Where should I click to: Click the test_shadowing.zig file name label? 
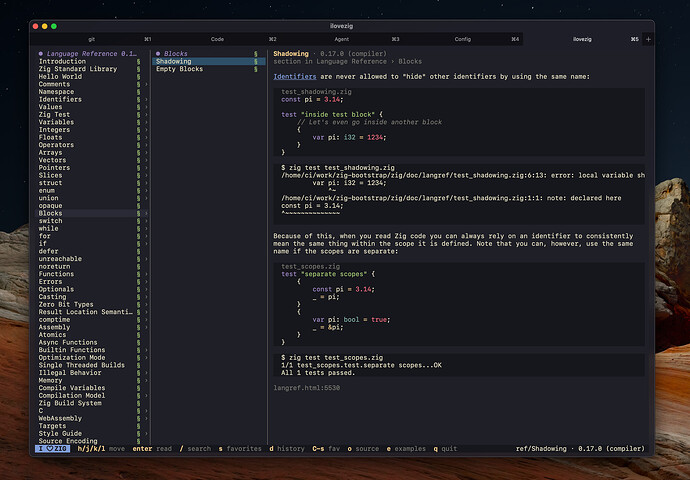pos(316,92)
